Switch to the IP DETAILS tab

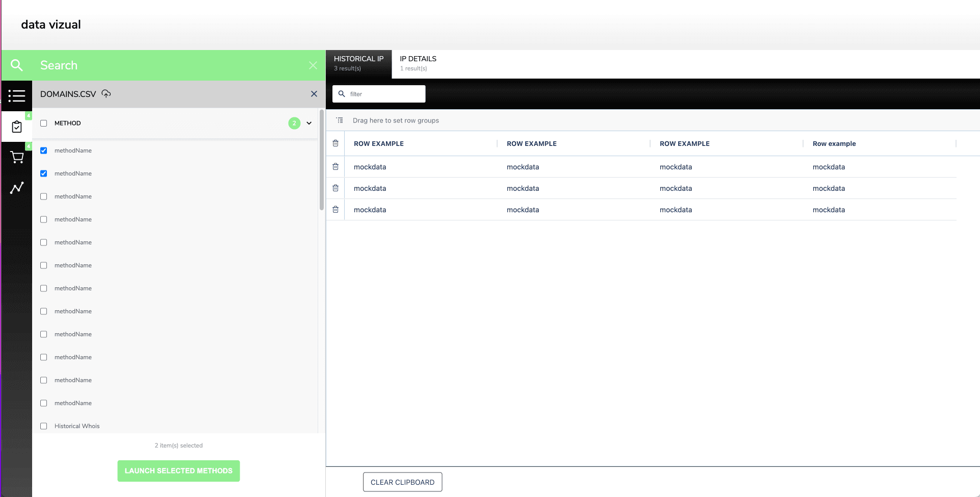(418, 62)
